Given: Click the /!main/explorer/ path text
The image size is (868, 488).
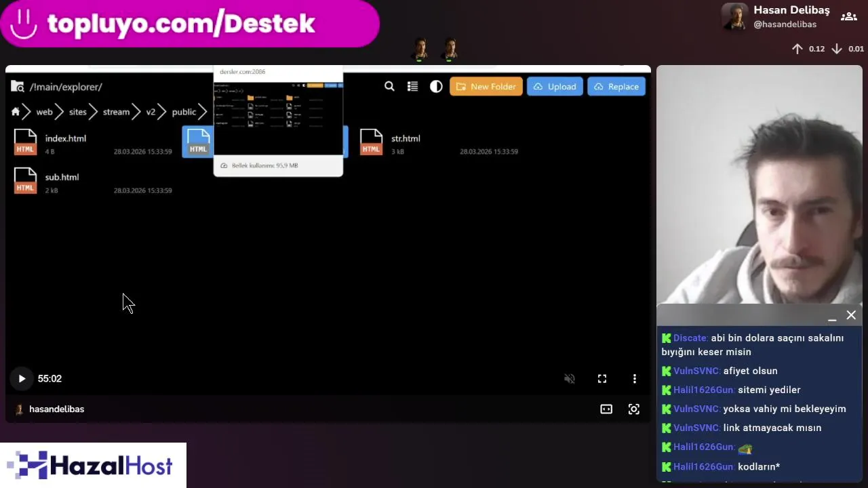Looking at the screenshot, I should 66,87.
